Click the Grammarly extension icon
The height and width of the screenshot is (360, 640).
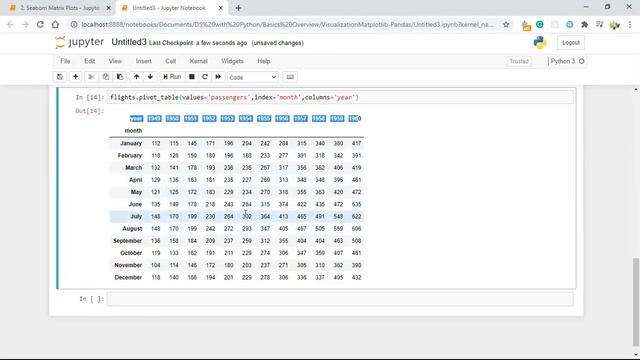click(x=540, y=25)
